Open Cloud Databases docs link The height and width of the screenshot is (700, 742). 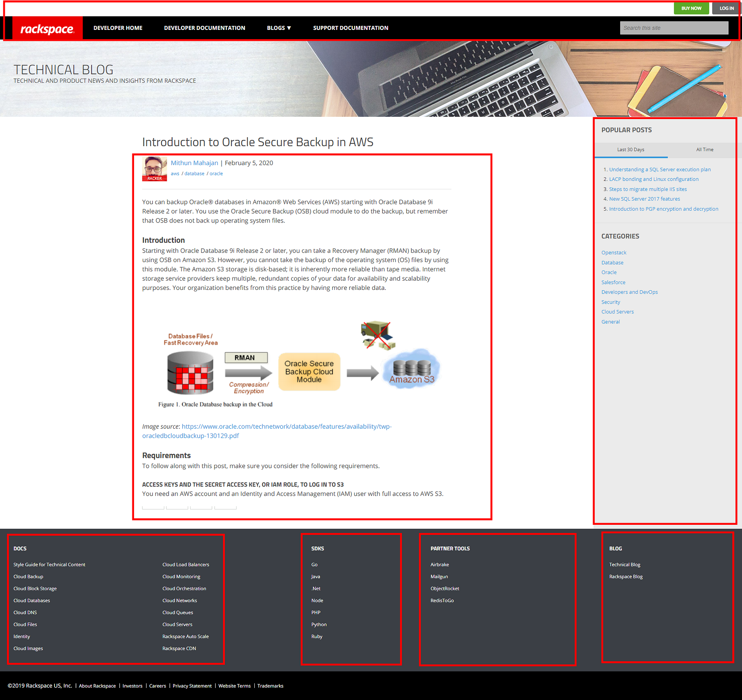[31, 601]
